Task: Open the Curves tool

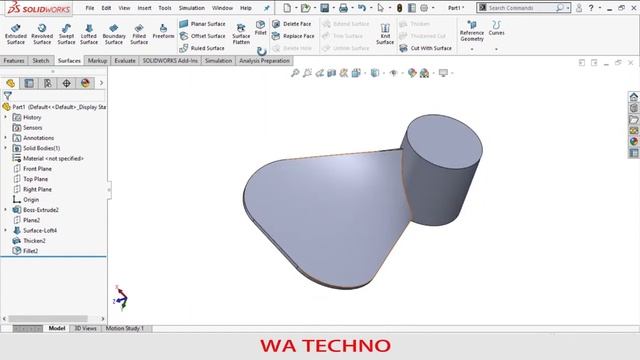Action: tap(496, 28)
